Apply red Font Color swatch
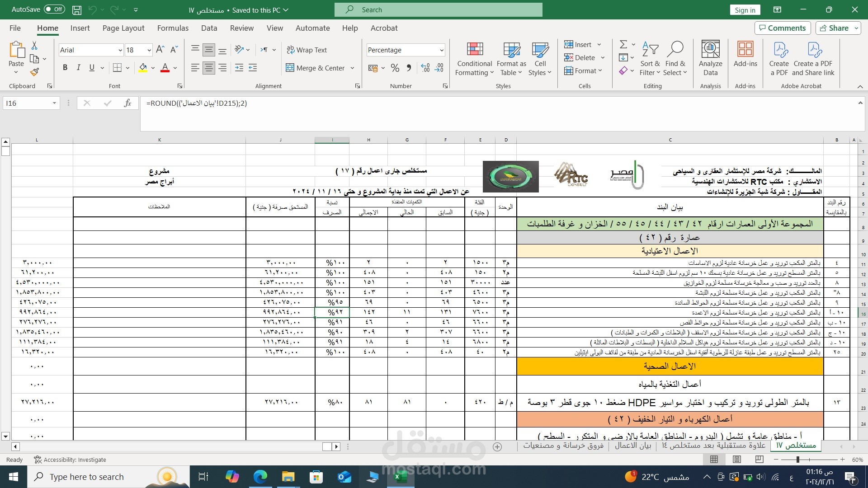Screen dimensions: 868x488 [165, 68]
